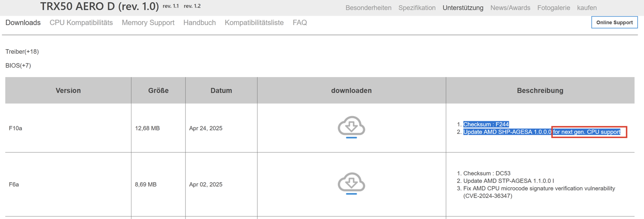The height and width of the screenshot is (219, 644).
Task: Click the highlighted Checksum : F244 text
Action: [486, 125]
